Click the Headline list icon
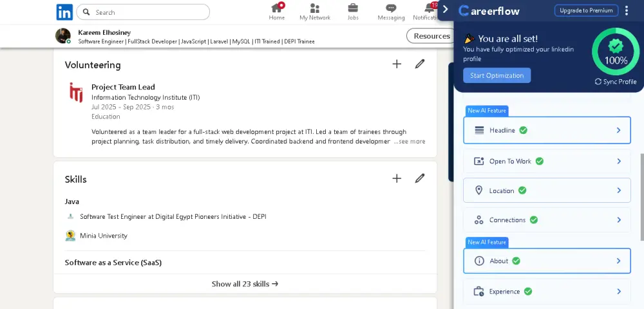This screenshot has height=309, width=644. point(479,130)
